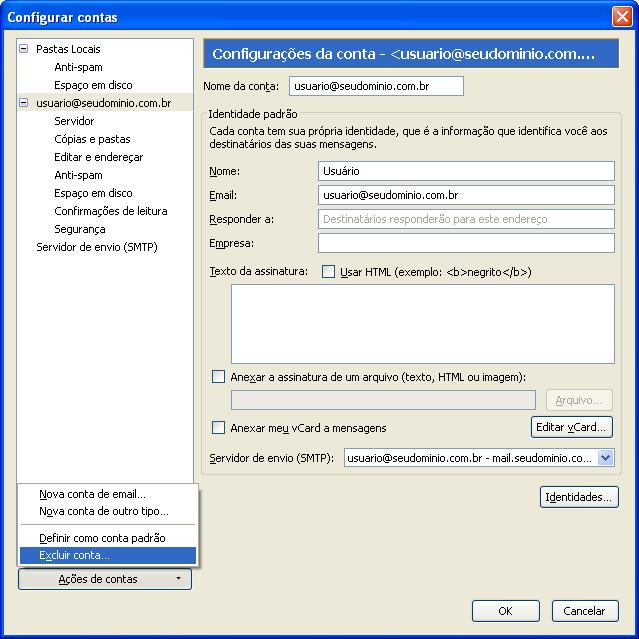
Task: Open the Identidades dialog button
Action: click(x=579, y=497)
